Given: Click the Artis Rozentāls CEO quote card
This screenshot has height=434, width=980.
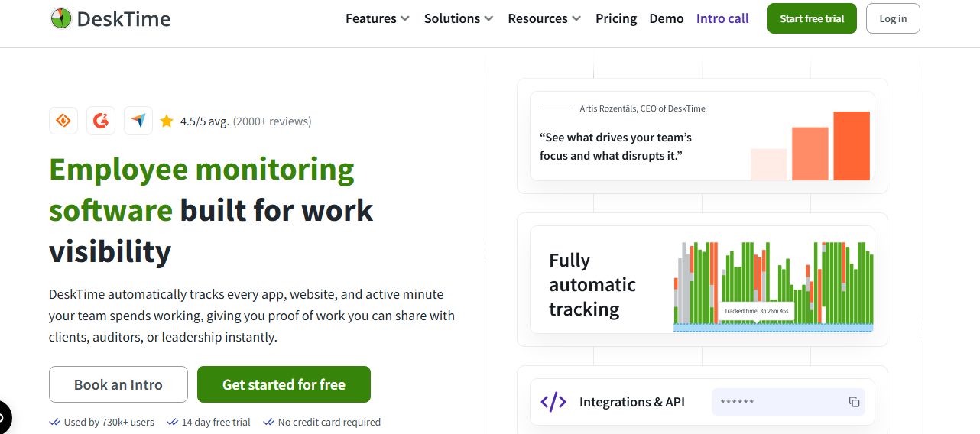Looking at the screenshot, I should coord(703,136).
